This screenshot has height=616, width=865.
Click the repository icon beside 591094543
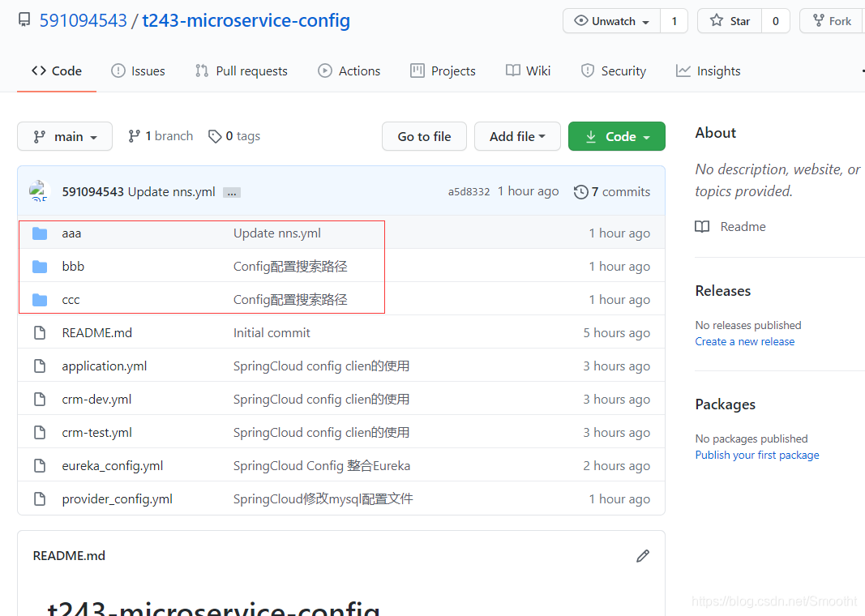(x=24, y=19)
